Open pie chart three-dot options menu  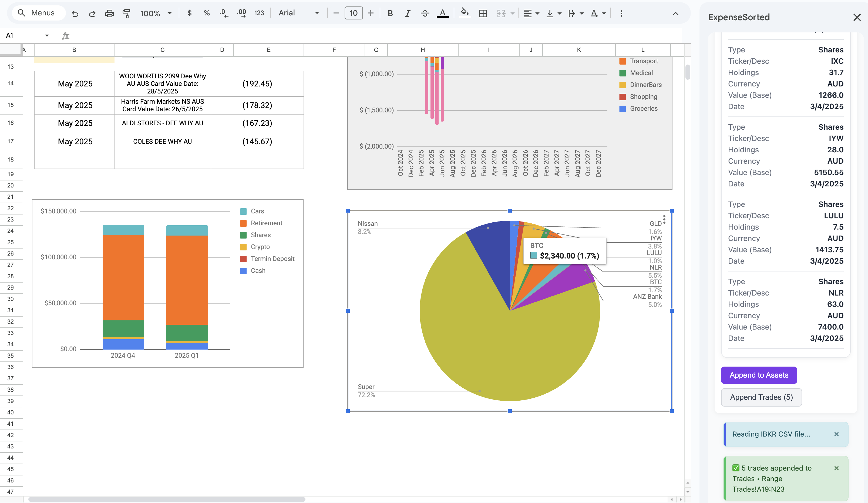(x=664, y=219)
